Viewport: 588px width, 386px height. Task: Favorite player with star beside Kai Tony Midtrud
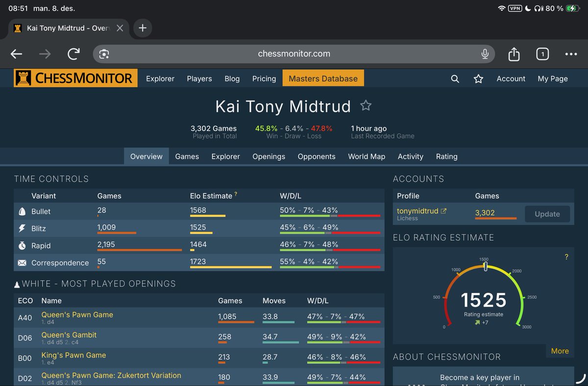pos(366,106)
